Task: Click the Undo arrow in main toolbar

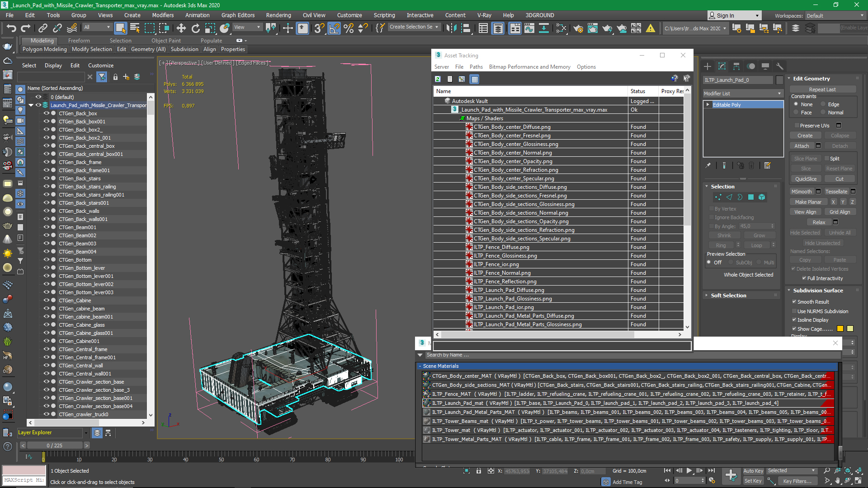Action: 11,28
